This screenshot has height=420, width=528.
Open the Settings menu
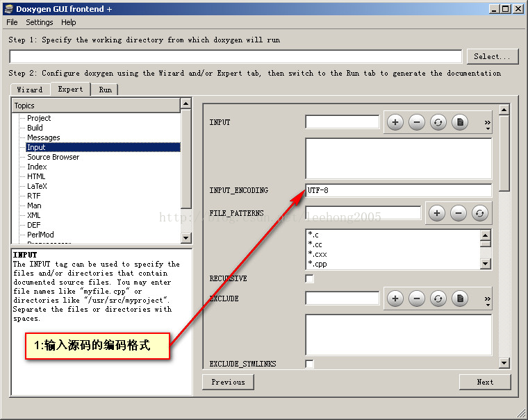[40, 22]
